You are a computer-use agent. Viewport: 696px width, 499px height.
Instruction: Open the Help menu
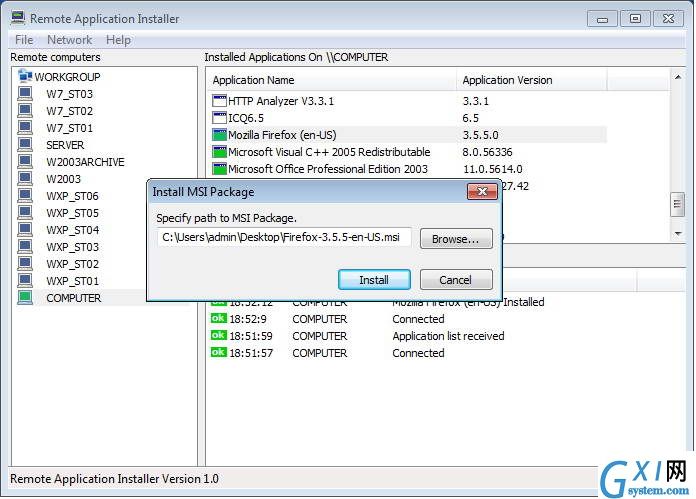tap(118, 40)
